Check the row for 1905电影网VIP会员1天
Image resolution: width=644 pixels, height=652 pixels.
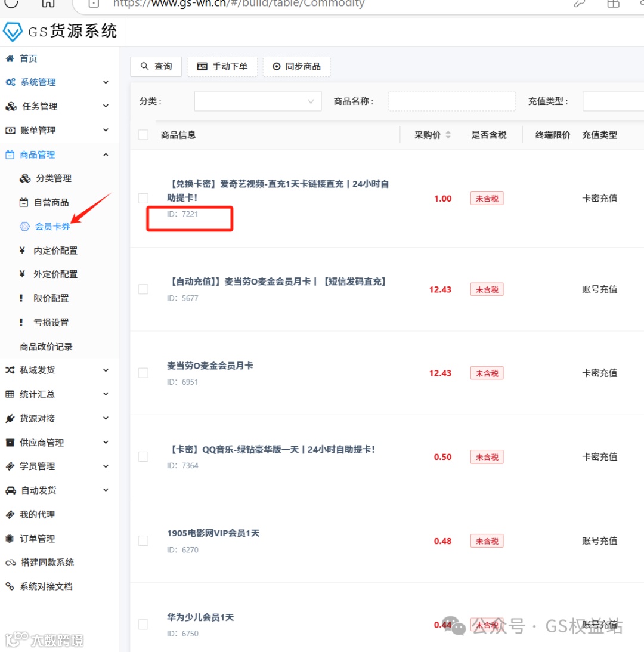click(143, 540)
